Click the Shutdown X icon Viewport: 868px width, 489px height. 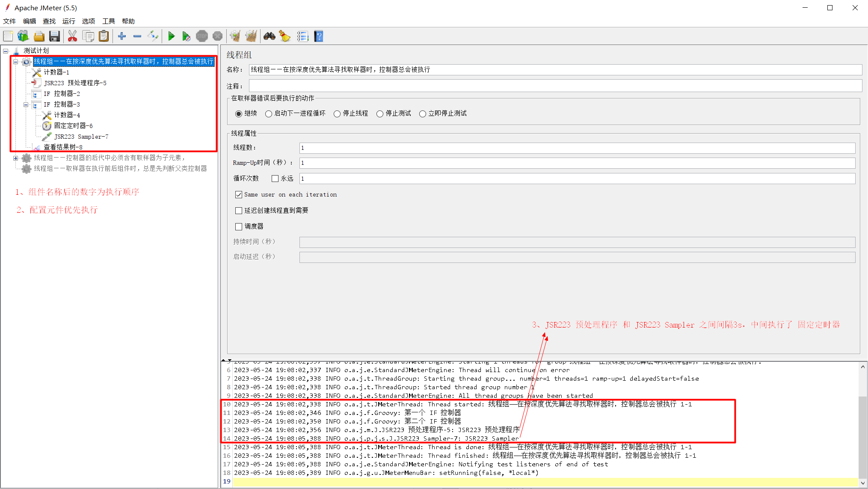point(217,36)
